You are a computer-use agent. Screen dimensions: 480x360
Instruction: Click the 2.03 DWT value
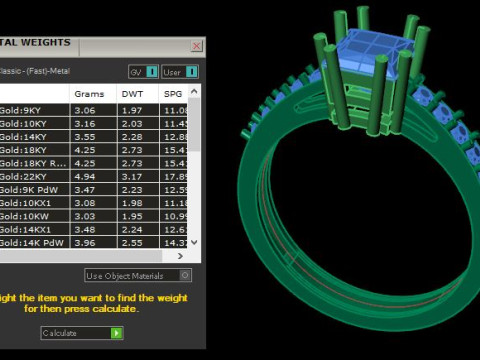click(132, 124)
